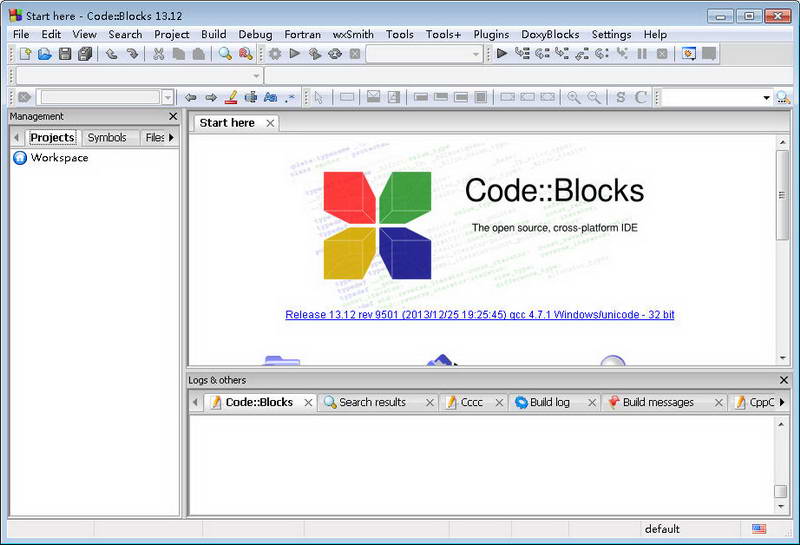Toggle the match case Aa icon
The image size is (800, 545).
271,97
